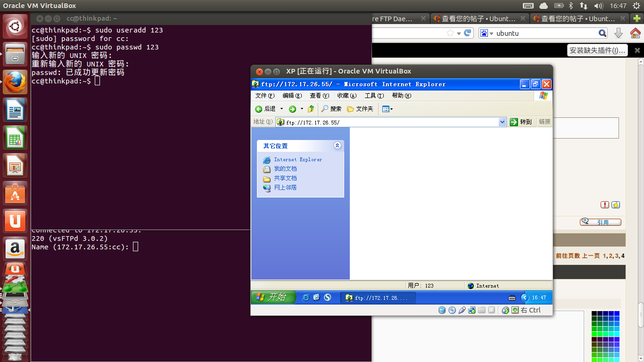Screen dimensions: 644x362
Task: Bookmark the page with Firefox star icon
Action: (450, 33)
